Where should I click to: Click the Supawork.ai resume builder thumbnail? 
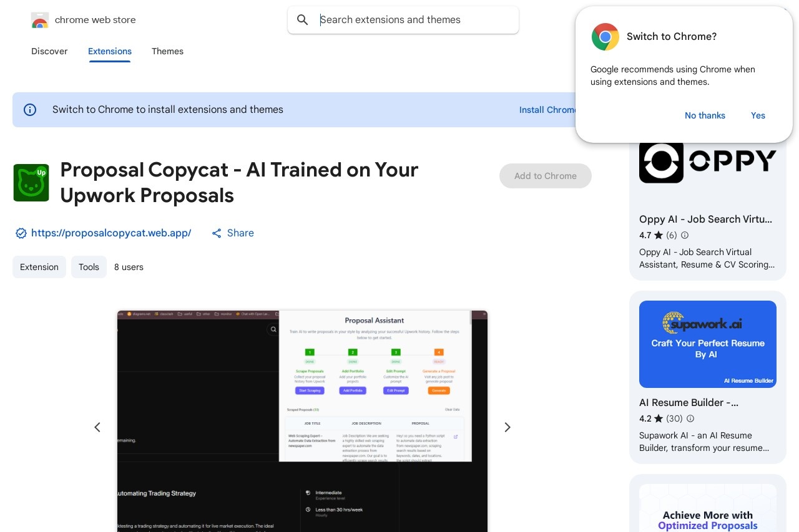click(x=708, y=344)
